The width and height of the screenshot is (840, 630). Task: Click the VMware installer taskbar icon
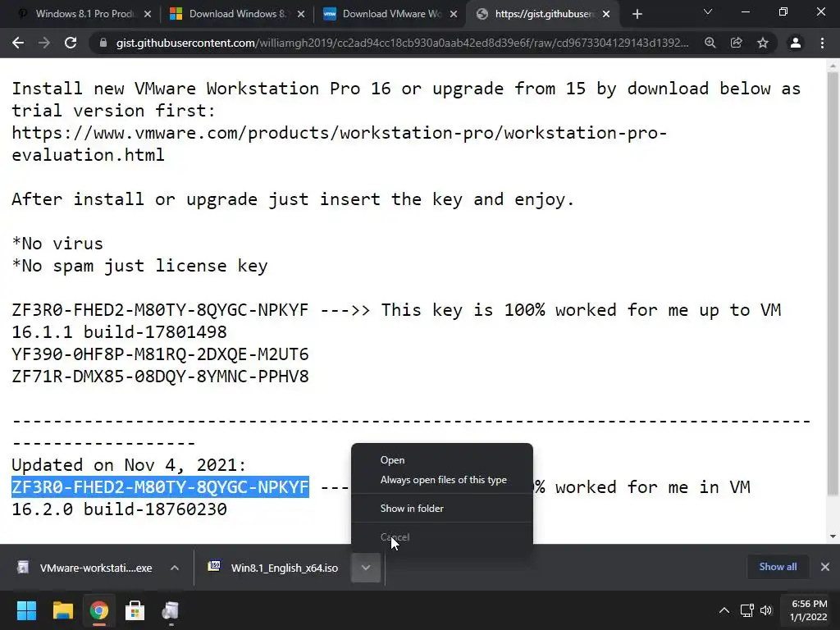pos(171,610)
